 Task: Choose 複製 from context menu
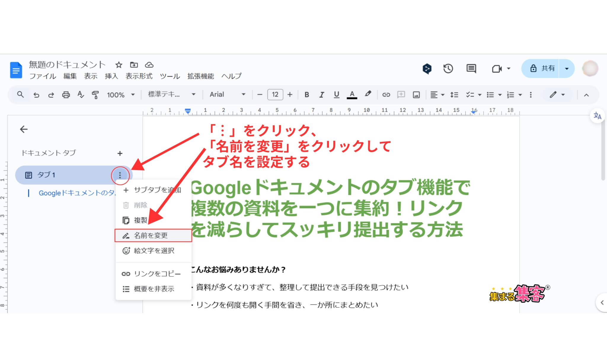154,220
